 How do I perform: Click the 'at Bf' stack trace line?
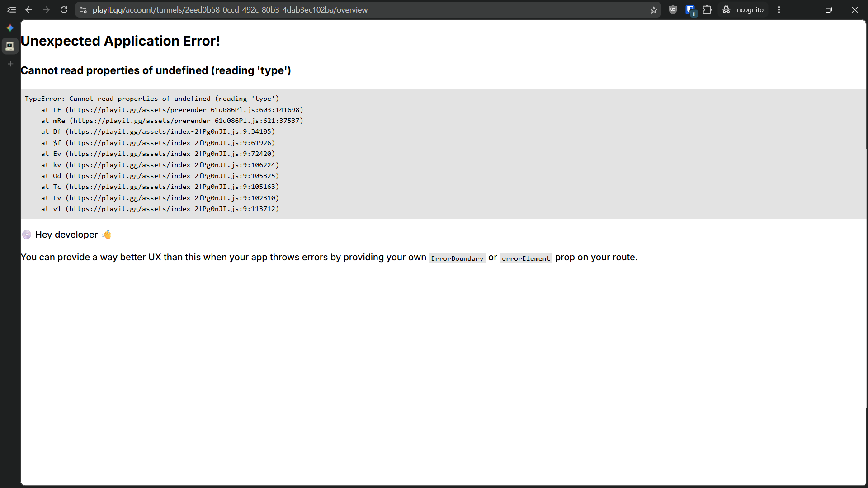point(158,131)
